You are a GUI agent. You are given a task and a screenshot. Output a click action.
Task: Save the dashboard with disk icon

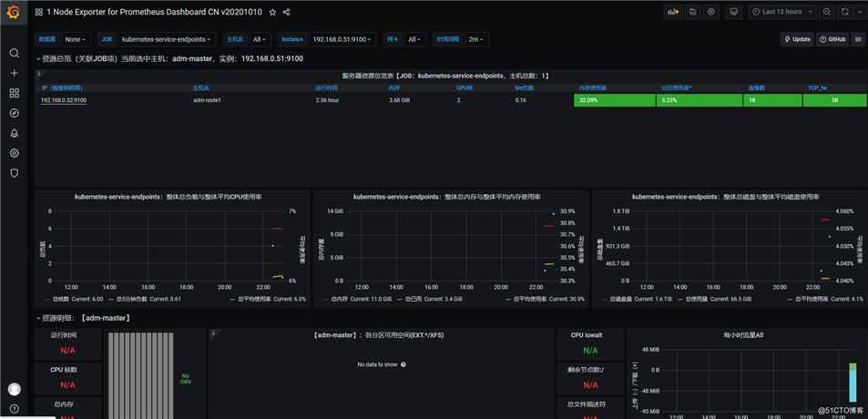[692, 12]
